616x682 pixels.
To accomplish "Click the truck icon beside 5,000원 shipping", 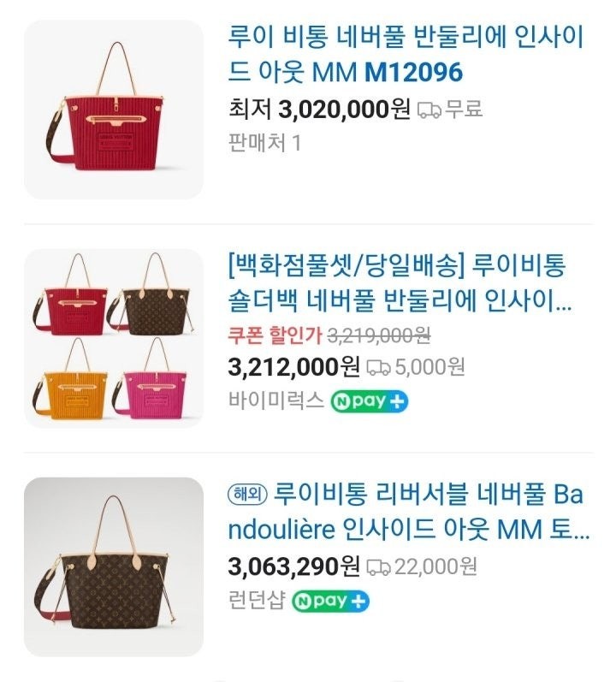I will click(x=378, y=368).
